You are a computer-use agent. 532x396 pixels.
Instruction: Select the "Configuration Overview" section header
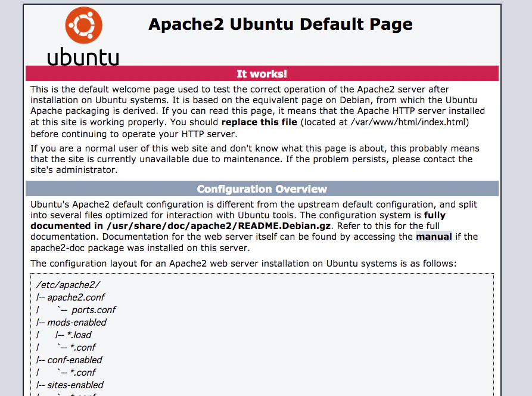[262, 188]
